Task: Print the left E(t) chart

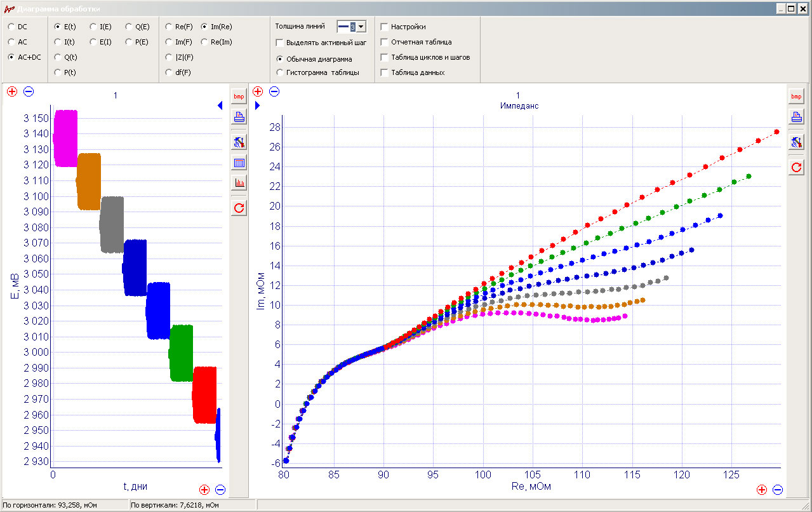Action: (239, 117)
